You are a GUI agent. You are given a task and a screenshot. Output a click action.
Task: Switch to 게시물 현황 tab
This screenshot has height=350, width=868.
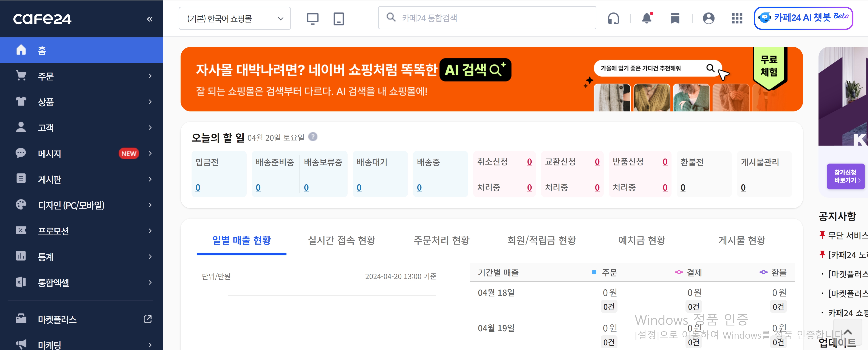pos(742,240)
